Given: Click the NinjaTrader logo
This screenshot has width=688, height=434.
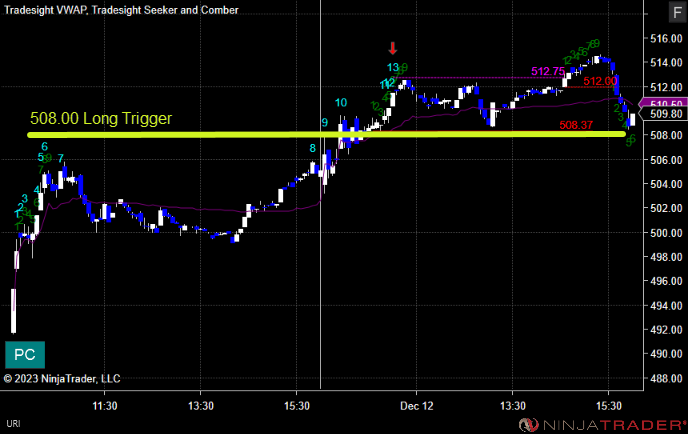Looking at the screenshot, I should 602,425.
